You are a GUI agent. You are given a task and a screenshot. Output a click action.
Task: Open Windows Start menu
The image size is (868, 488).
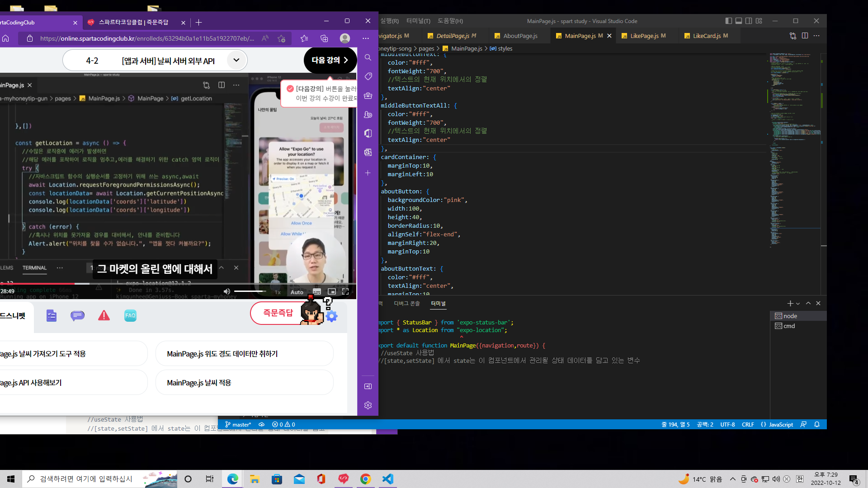point(11,479)
